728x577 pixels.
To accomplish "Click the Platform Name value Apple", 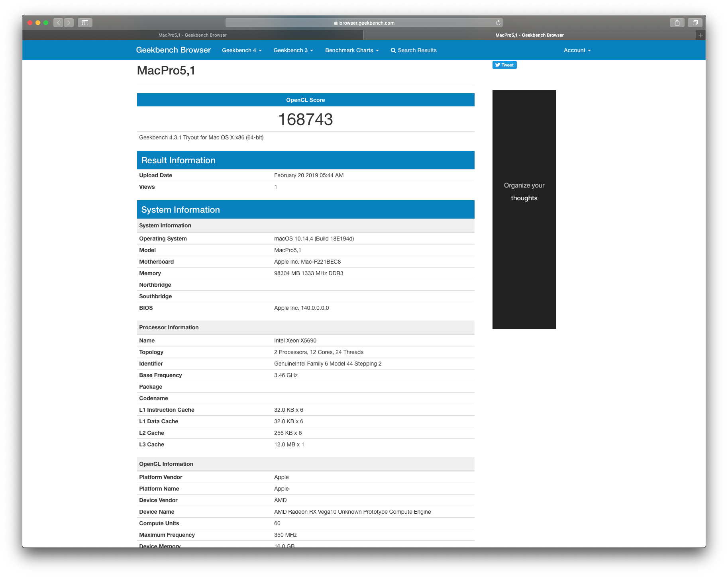I will click(x=281, y=489).
